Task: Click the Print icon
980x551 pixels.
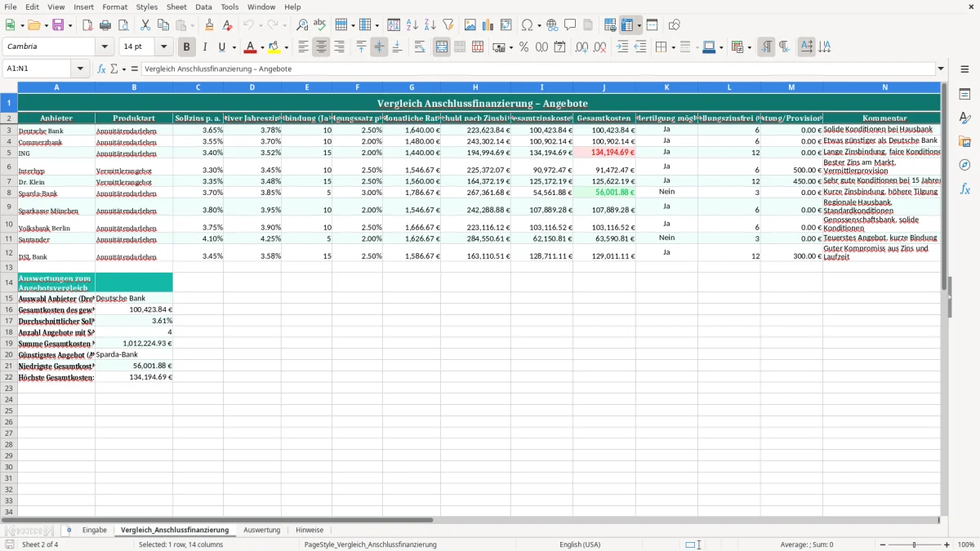Action: [105, 25]
